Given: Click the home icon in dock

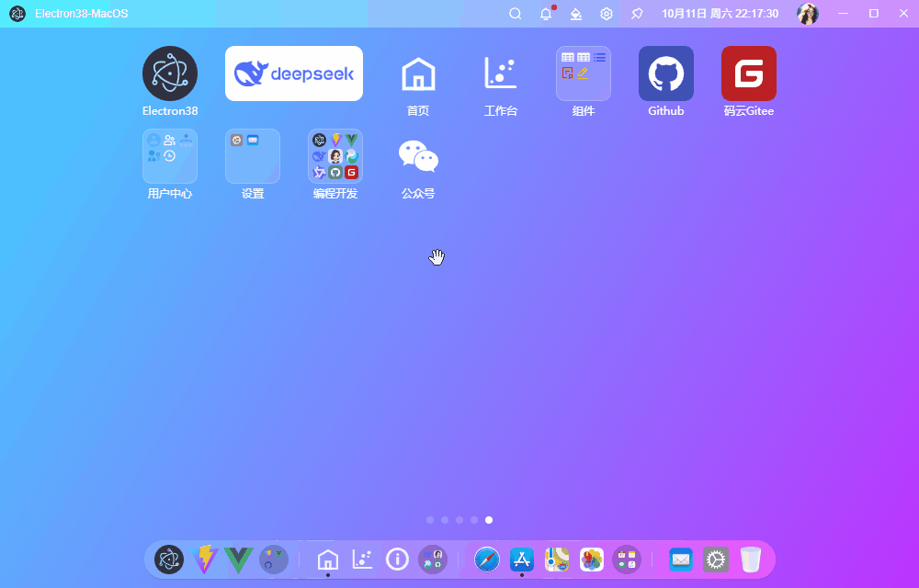Looking at the screenshot, I should coord(328,560).
